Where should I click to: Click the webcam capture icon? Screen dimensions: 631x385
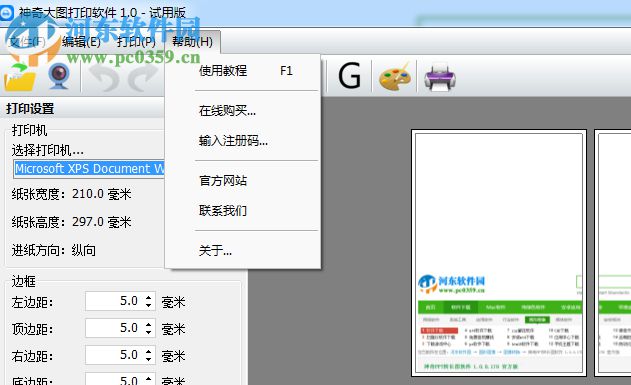(x=59, y=76)
